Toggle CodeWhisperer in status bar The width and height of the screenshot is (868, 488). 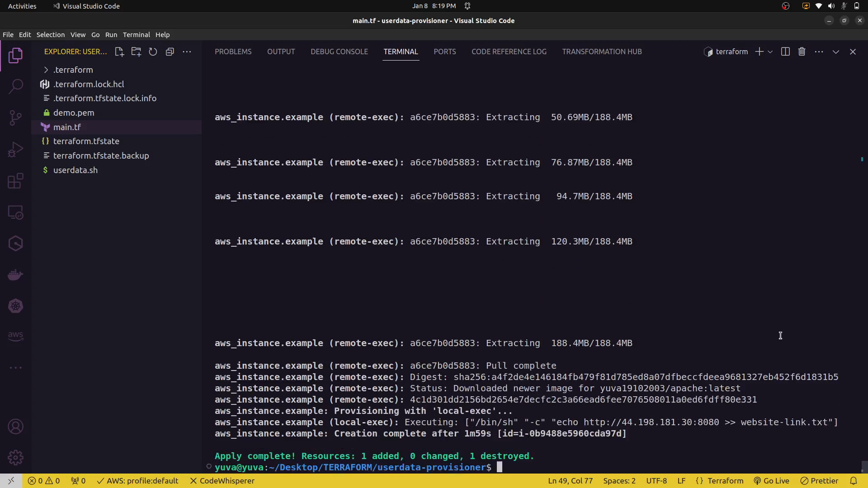pos(222,481)
